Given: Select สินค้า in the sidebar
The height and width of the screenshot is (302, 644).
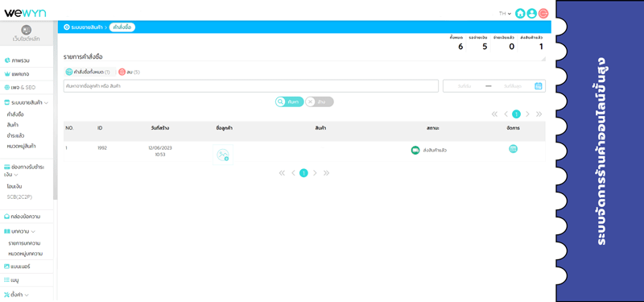Looking at the screenshot, I should pyautogui.click(x=12, y=125).
